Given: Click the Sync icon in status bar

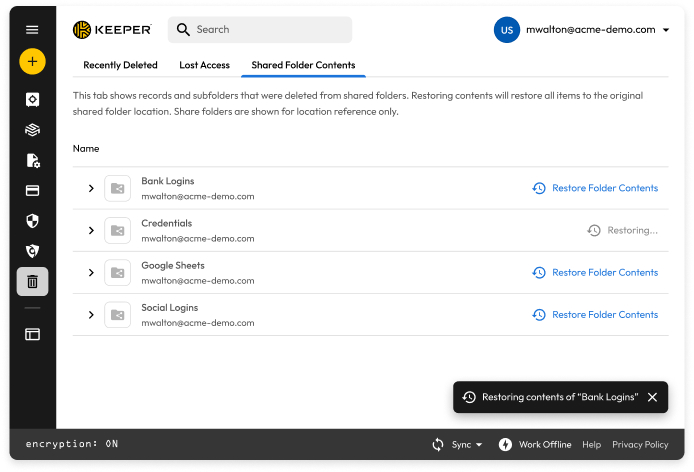Looking at the screenshot, I should click(438, 444).
